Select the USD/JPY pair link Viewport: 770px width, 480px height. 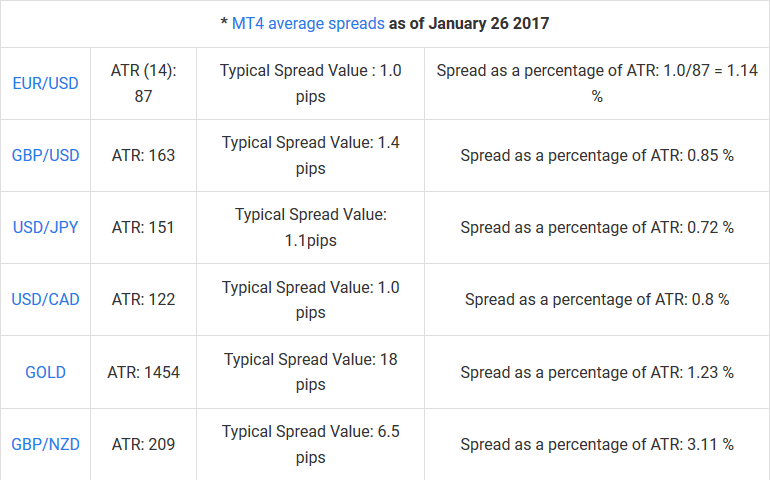(45, 227)
